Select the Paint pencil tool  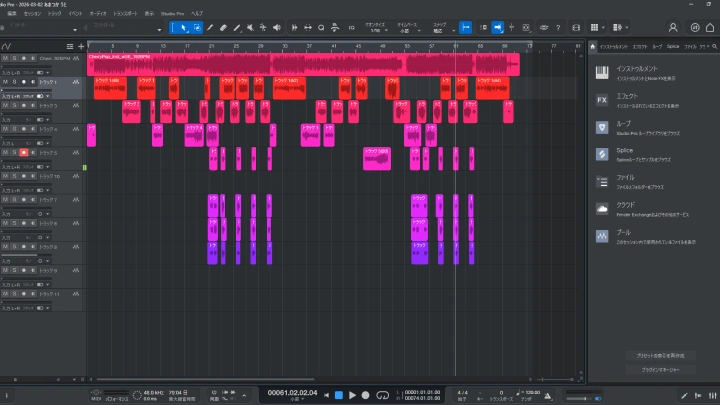(210, 28)
